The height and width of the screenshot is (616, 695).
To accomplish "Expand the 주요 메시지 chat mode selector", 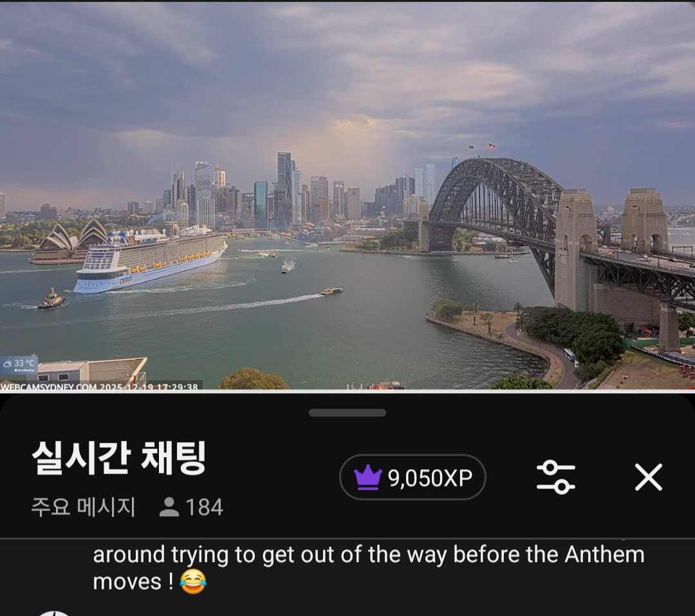I will pyautogui.click(x=83, y=507).
